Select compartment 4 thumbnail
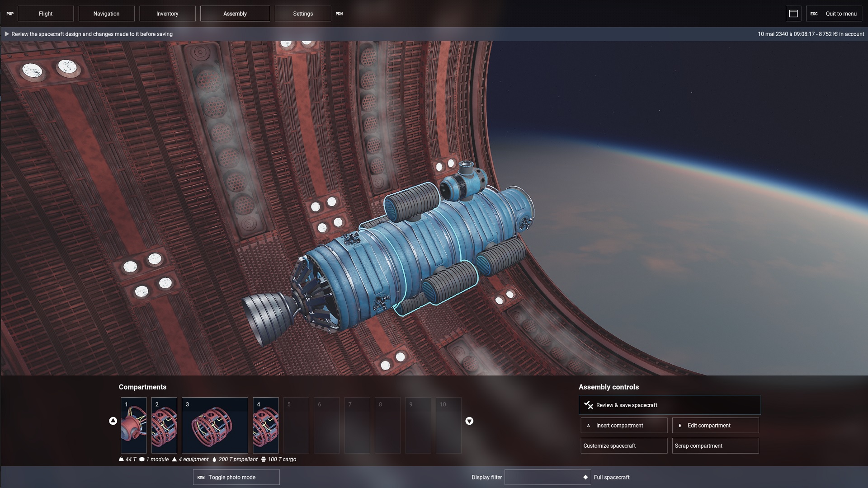868x488 pixels. 266,425
